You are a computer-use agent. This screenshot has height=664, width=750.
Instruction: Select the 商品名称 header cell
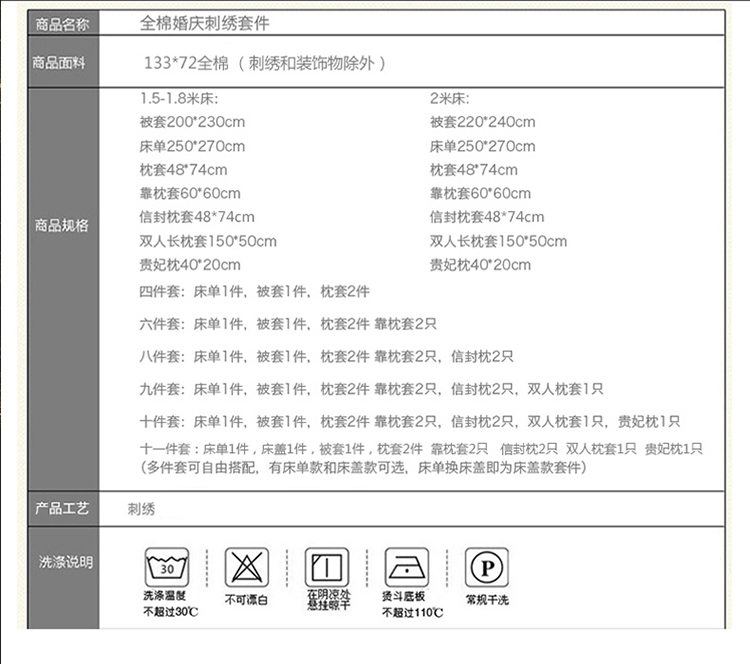(61, 22)
